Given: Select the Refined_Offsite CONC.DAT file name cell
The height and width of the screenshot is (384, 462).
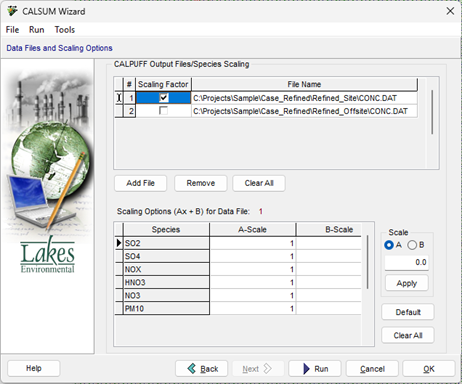Looking at the screenshot, I should click(304, 111).
